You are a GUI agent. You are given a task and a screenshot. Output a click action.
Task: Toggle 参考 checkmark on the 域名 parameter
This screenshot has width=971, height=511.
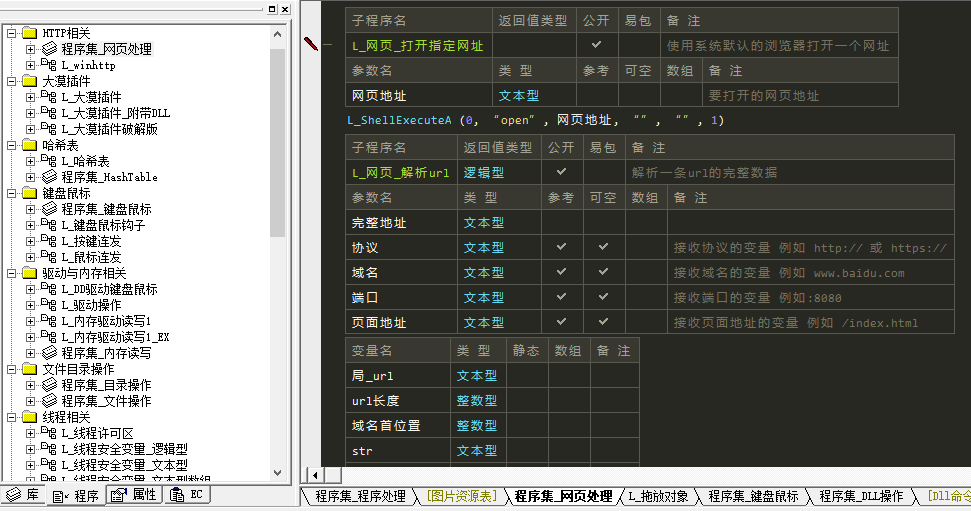(x=562, y=271)
